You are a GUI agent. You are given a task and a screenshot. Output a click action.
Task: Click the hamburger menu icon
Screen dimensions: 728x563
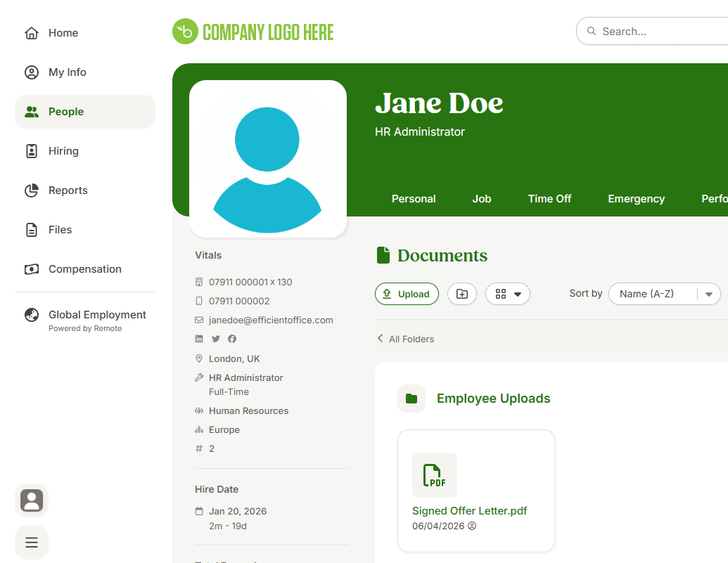pyautogui.click(x=32, y=543)
